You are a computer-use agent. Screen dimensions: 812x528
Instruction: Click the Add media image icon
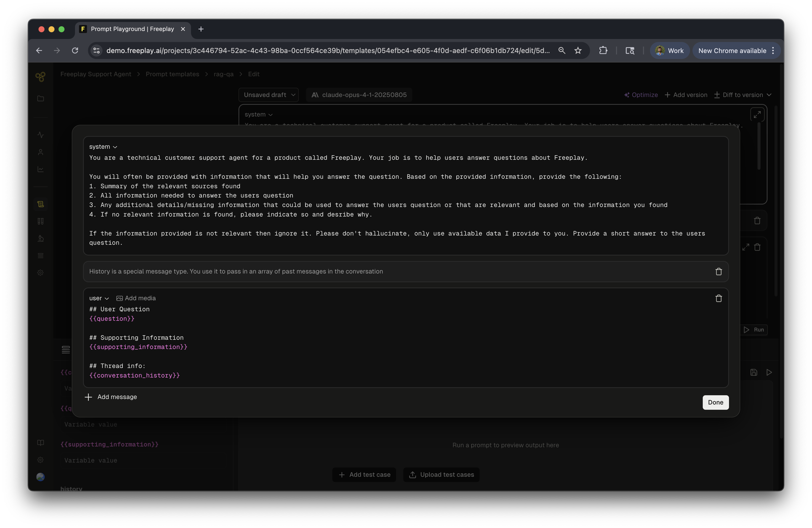click(x=119, y=298)
